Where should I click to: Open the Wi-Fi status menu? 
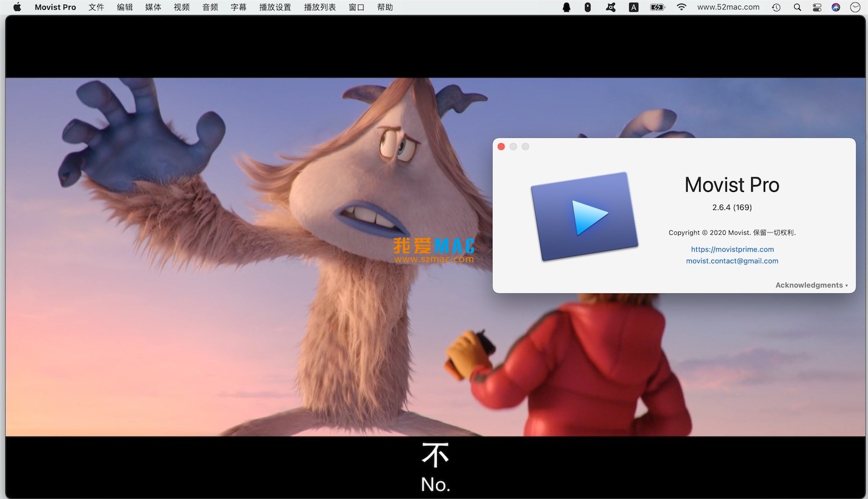click(682, 7)
